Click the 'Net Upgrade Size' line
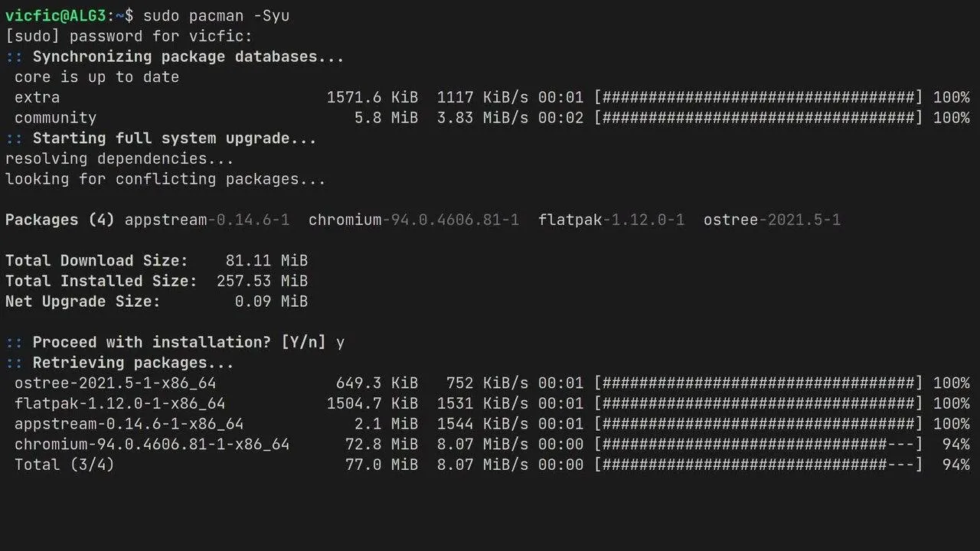This screenshot has height=551, width=980. (157, 302)
